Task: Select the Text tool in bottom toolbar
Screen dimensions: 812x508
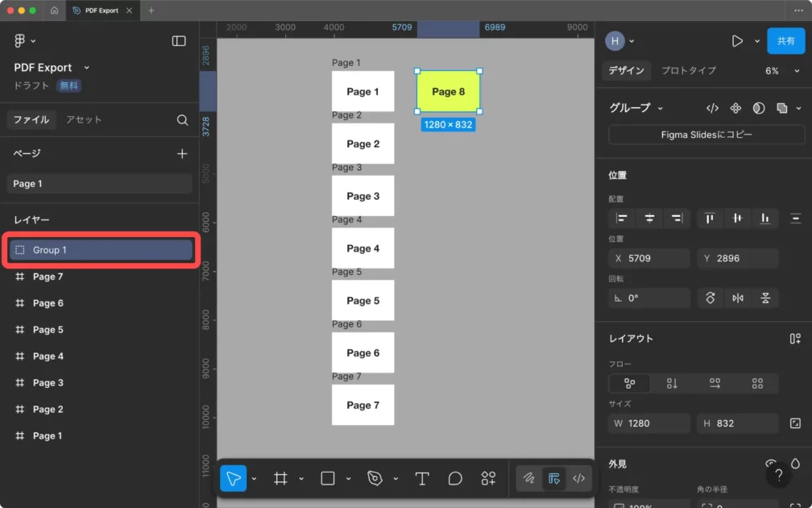Action: click(x=421, y=478)
